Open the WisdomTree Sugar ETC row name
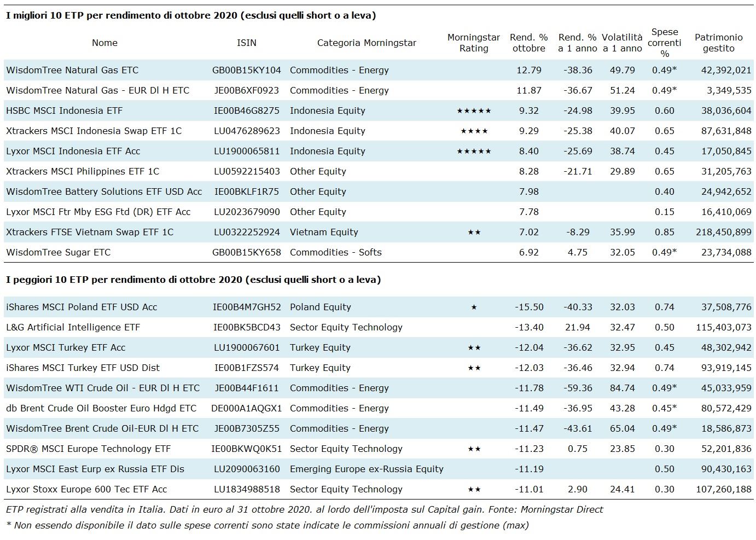Screen dimensions: 756x540 click(x=58, y=253)
